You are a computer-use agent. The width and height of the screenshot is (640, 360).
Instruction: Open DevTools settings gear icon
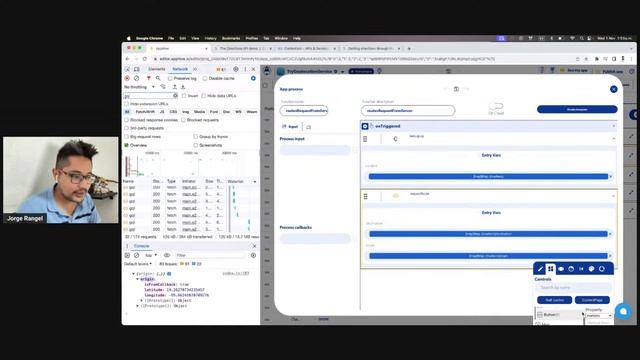tap(236, 69)
